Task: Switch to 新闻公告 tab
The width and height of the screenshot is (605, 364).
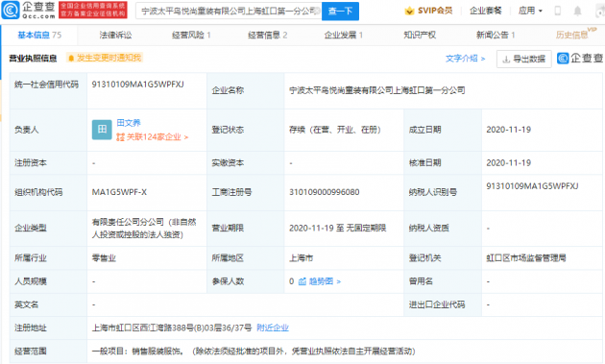Action: point(496,36)
